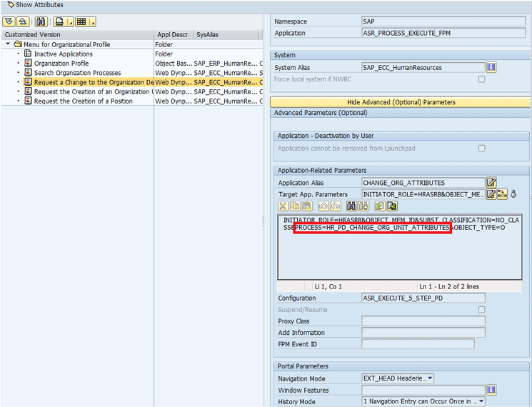532x407 pixels.
Task: Click the Proxy Class input field
Action: (x=423, y=321)
